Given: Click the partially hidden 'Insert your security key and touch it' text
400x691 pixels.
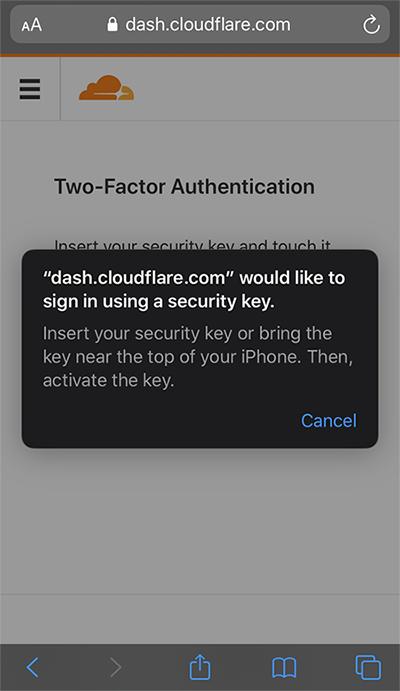Looking at the screenshot, I should point(192,244).
